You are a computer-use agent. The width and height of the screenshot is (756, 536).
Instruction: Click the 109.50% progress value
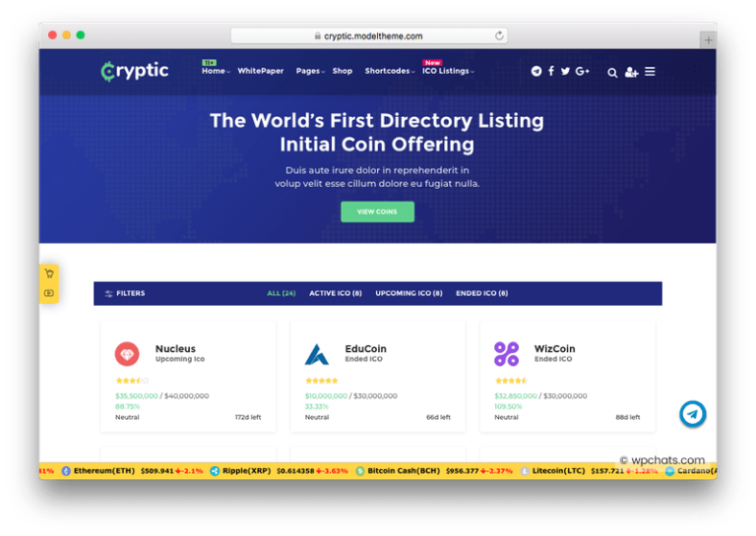508,407
